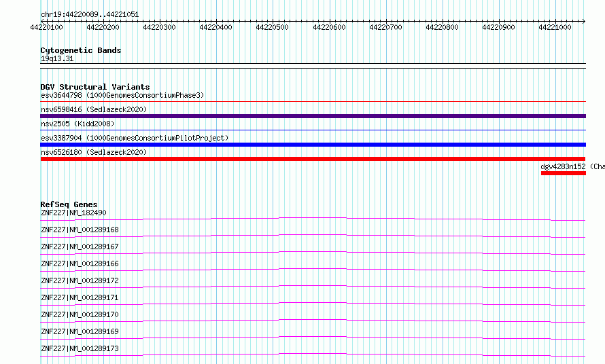Click ruler position 44220700
The height and width of the screenshot is (364, 605).
point(385,27)
